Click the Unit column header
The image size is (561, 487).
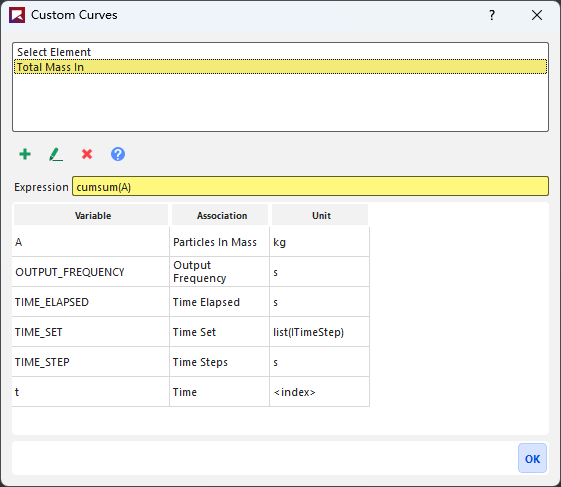320,215
